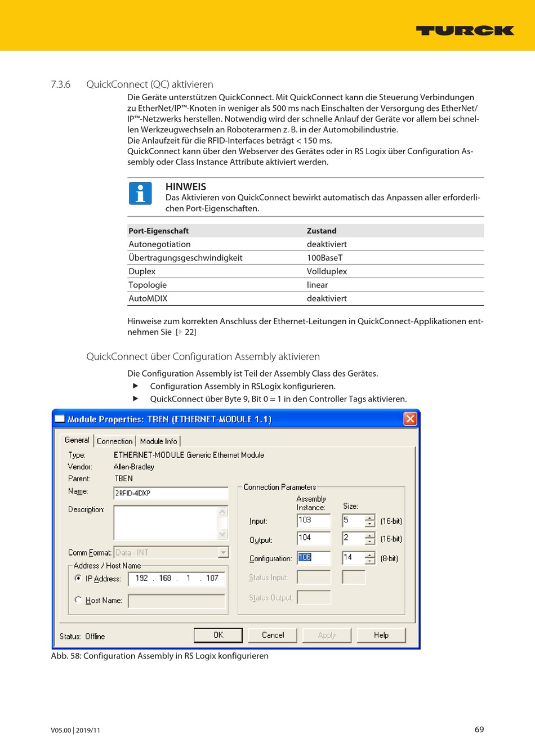Click the 'Duplex' table row label
535x756 pixels.
point(142,271)
